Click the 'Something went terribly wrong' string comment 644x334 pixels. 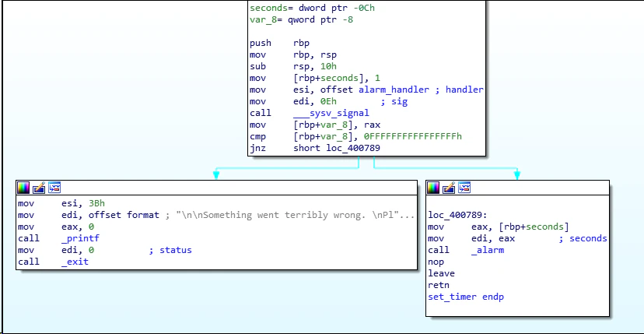click(x=296, y=215)
